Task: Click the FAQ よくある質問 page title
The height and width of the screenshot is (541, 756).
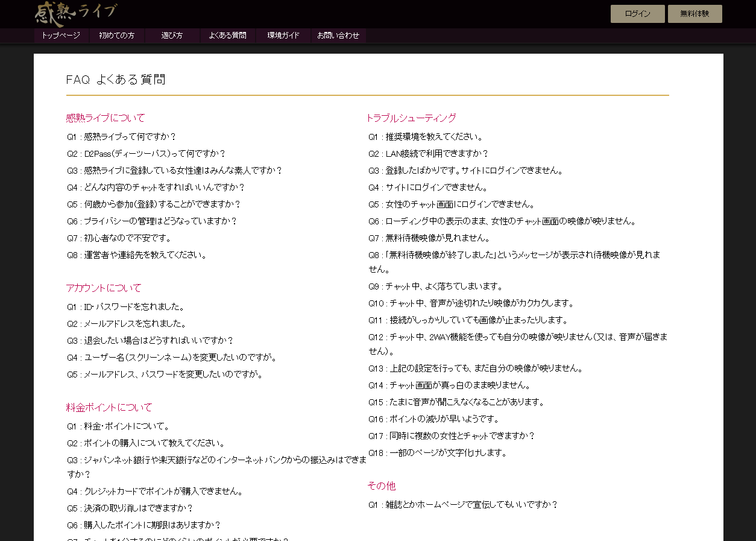Action: [116, 80]
